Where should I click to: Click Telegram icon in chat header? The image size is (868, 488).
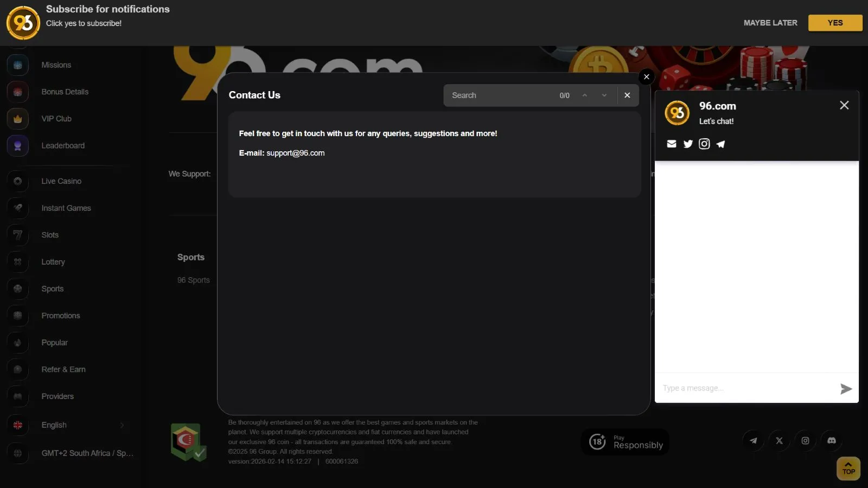(x=720, y=144)
